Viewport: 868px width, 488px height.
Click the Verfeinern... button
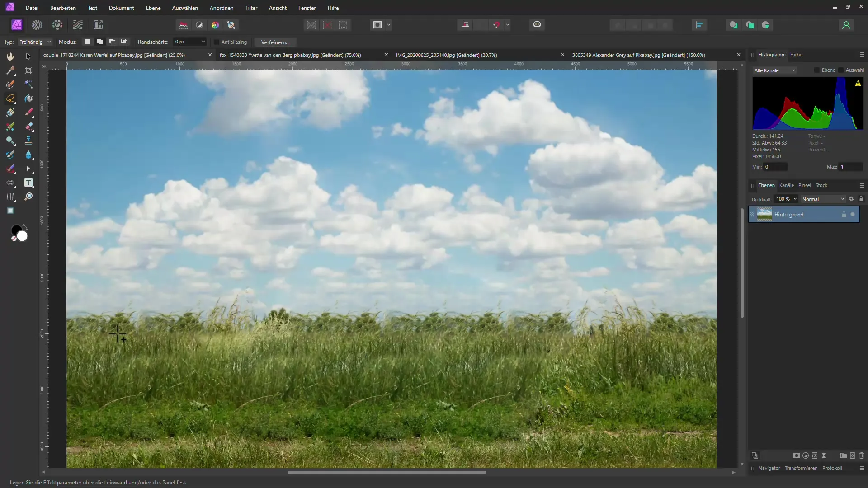pos(275,42)
